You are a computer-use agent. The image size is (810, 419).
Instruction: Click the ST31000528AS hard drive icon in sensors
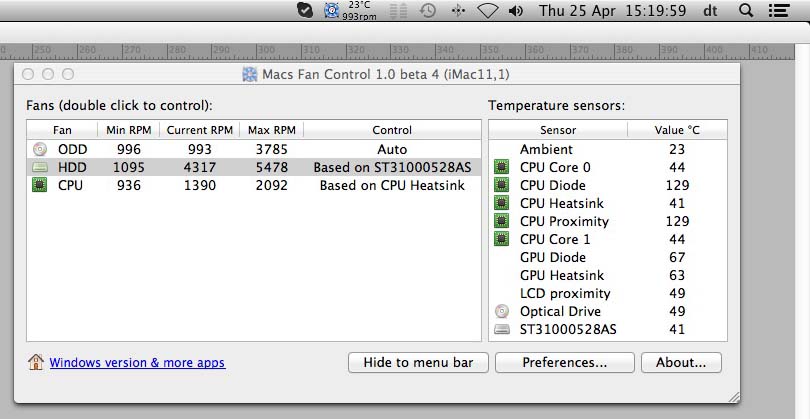point(502,329)
